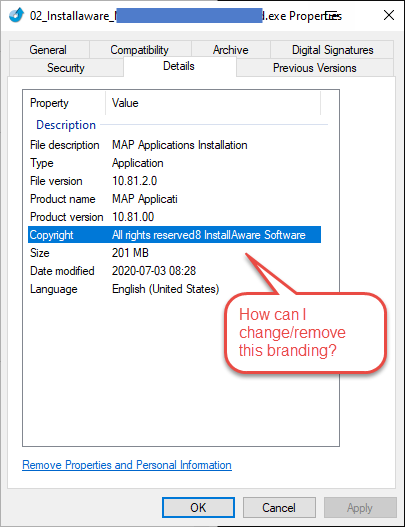Select the highlighted Copyright row
This screenshot has height=527, width=405.
pos(174,235)
